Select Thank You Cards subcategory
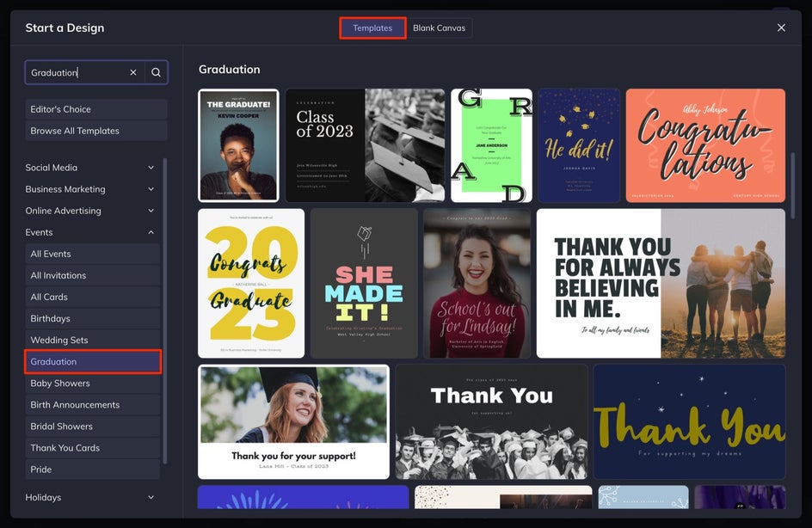This screenshot has width=812, height=528. pyautogui.click(x=93, y=448)
